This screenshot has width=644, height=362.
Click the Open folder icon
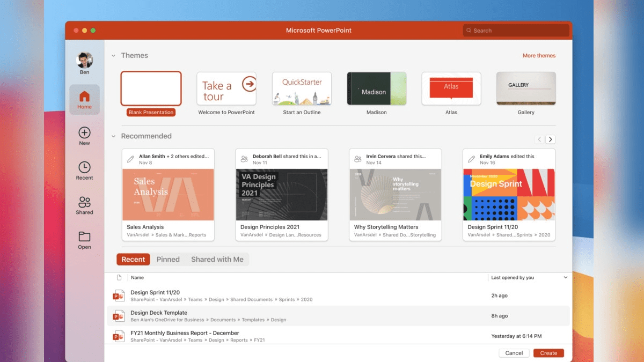coord(84,237)
